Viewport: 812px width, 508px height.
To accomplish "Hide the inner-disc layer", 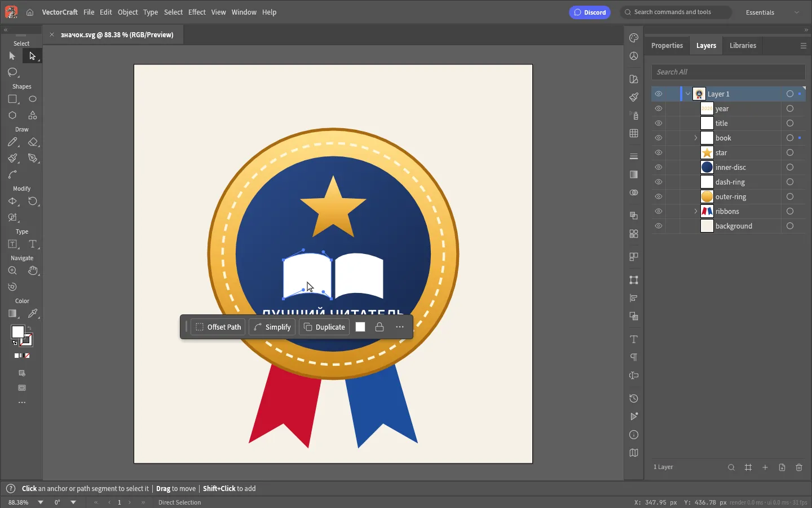I will coord(659,167).
